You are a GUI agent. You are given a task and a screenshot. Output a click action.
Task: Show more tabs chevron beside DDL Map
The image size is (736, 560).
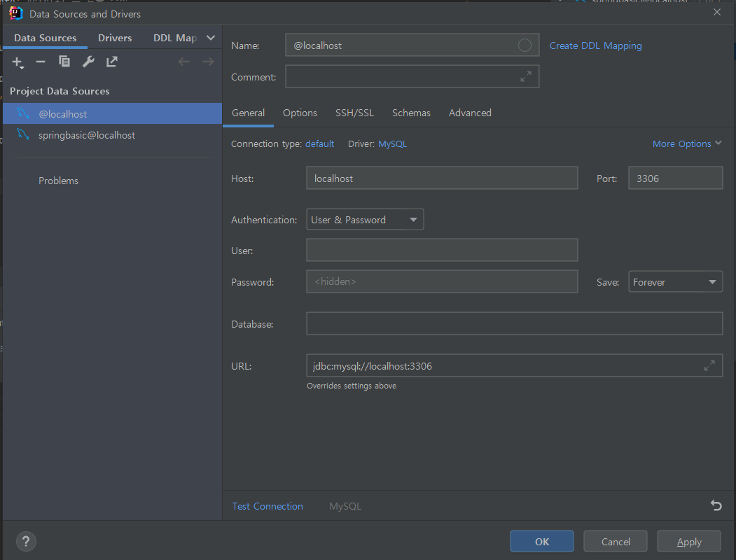click(211, 38)
